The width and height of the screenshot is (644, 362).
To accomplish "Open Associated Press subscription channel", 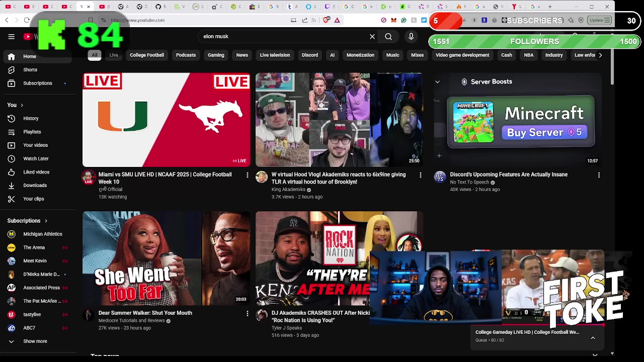I will [x=38, y=288].
